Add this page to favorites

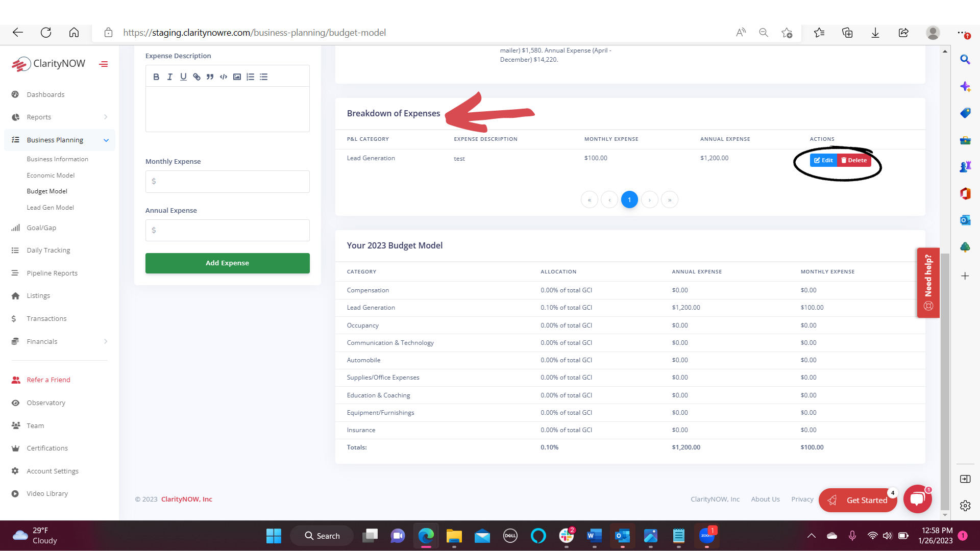coord(787,33)
